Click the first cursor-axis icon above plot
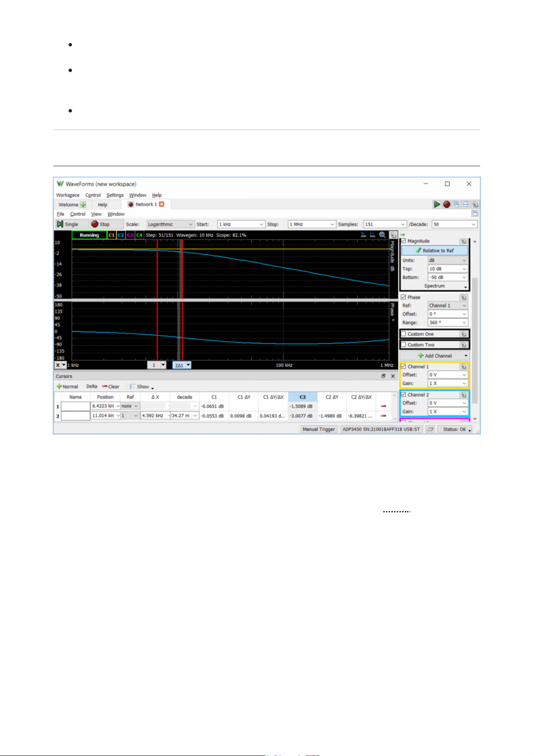The width and height of the screenshot is (534, 756). coord(363,235)
